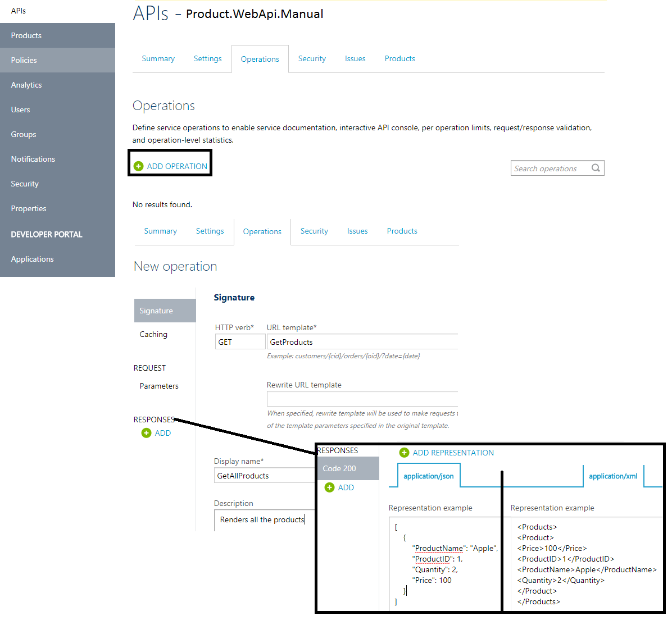Switch to the application/xml representation tab
The image size is (672, 620).
point(613,476)
